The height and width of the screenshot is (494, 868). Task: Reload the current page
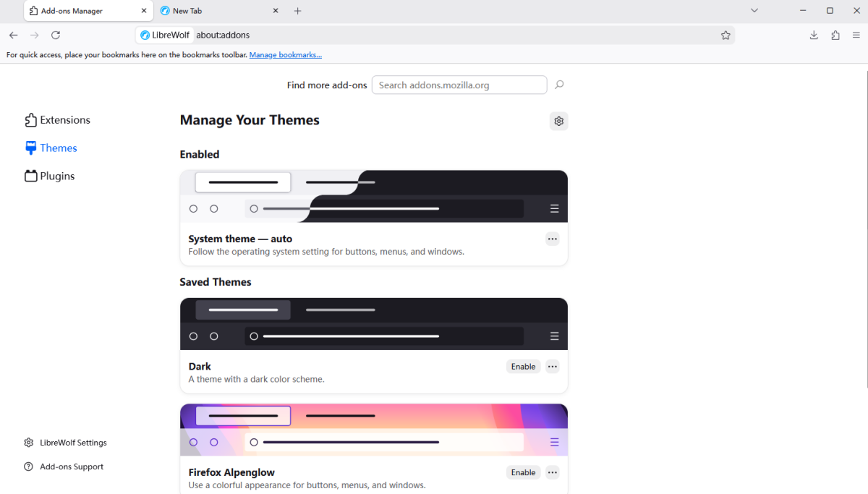click(56, 35)
